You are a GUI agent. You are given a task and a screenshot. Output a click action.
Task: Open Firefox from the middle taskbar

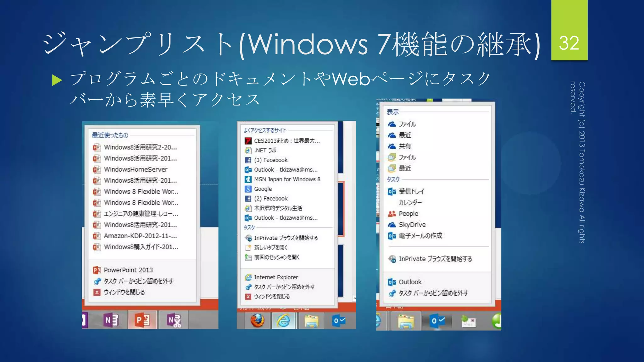[257, 321]
